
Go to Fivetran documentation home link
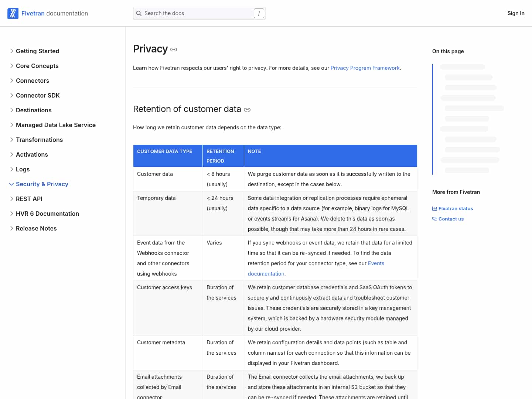(48, 13)
